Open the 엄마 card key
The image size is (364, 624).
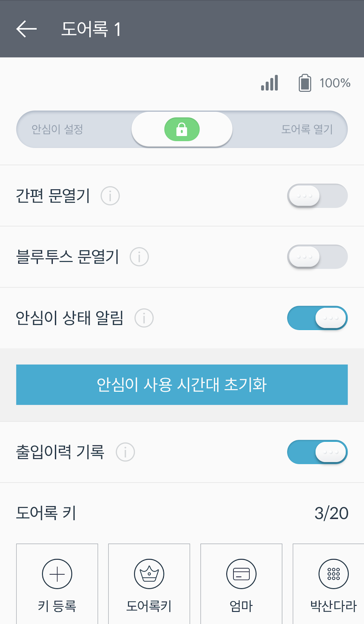click(x=241, y=574)
